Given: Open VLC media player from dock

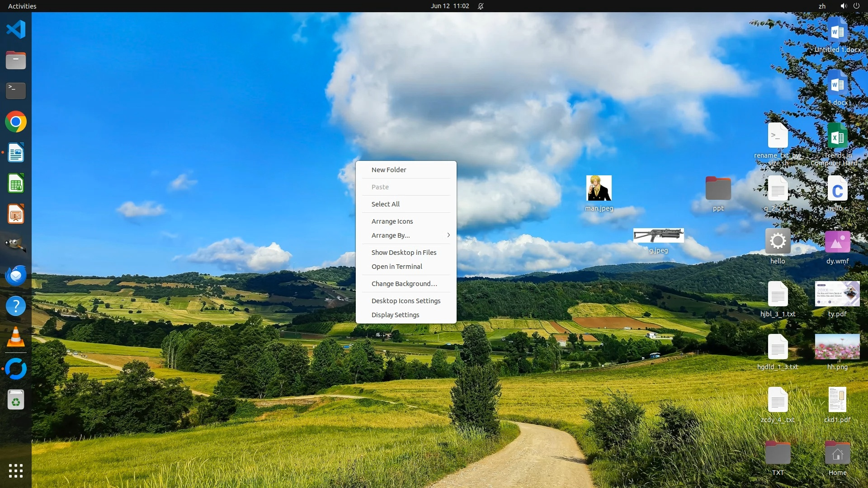Looking at the screenshot, I should click(x=16, y=337).
